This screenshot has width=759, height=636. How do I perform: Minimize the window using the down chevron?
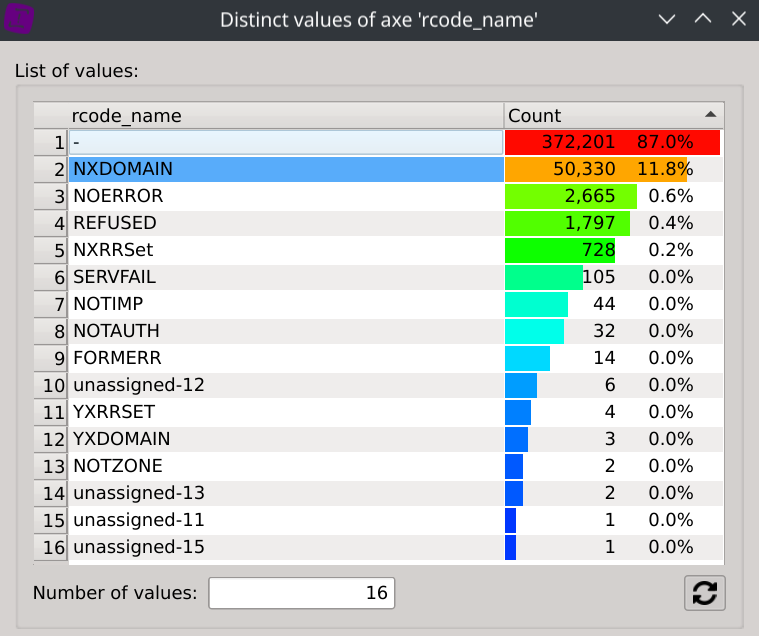667,19
